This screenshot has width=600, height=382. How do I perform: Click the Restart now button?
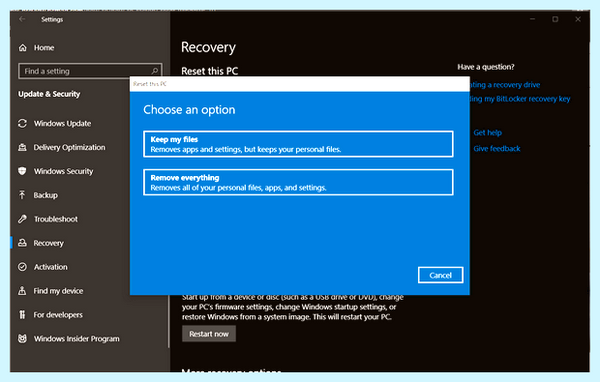click(209, 334)
